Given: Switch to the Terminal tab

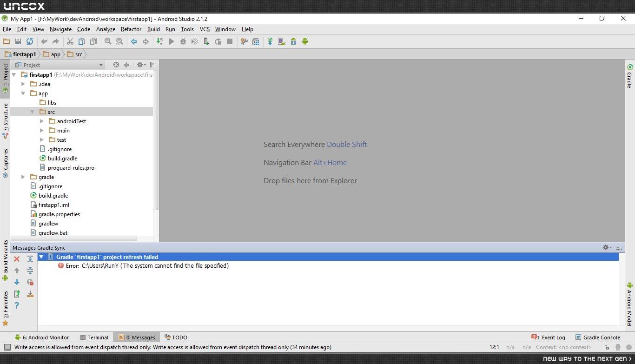Looking at the screenshot, I should pos(94,338).
